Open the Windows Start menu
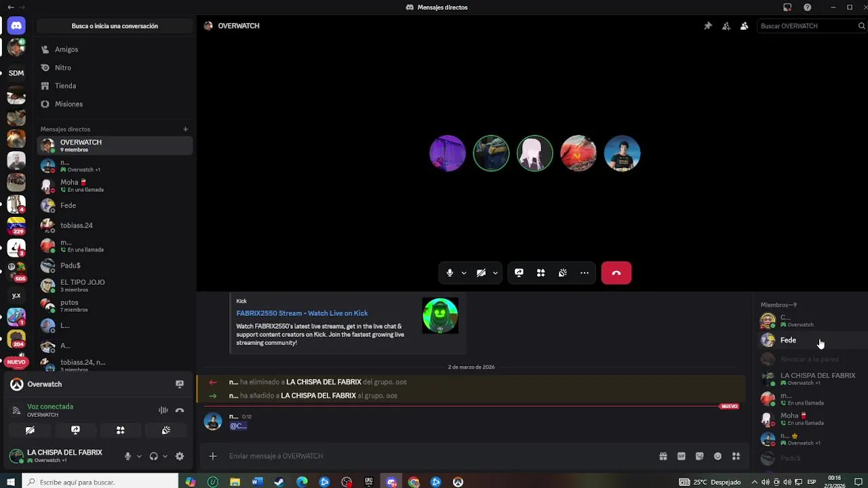868x488 pixels. click(10, 482)
